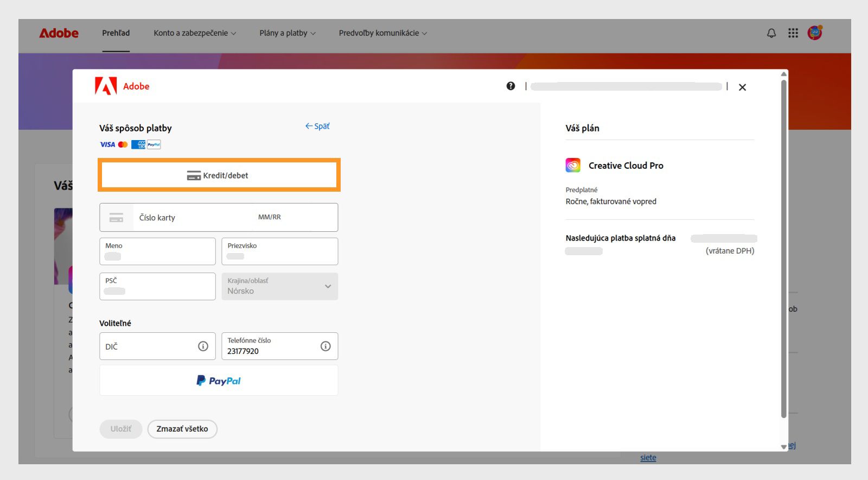Click the scrollbar down arrow in the dialog
The height and width of the screenshot is (480, 868).
[x=783, y=447]
